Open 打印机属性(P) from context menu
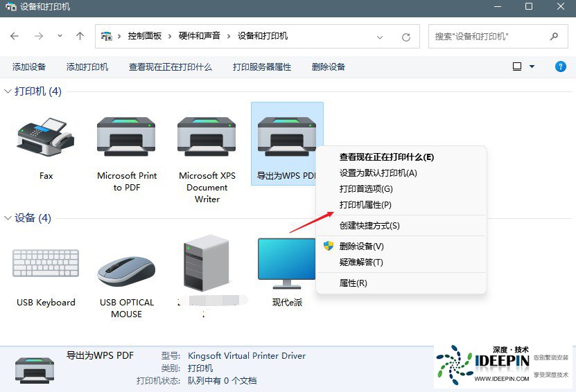This screenshot has height=392, width=576. point(401,204)
